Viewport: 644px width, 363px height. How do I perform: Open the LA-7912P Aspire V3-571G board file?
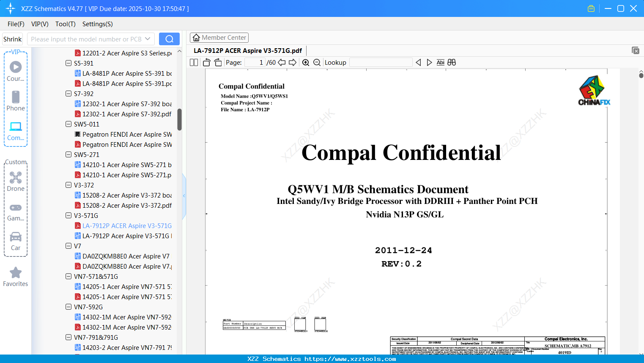click(x=123, y=236)
